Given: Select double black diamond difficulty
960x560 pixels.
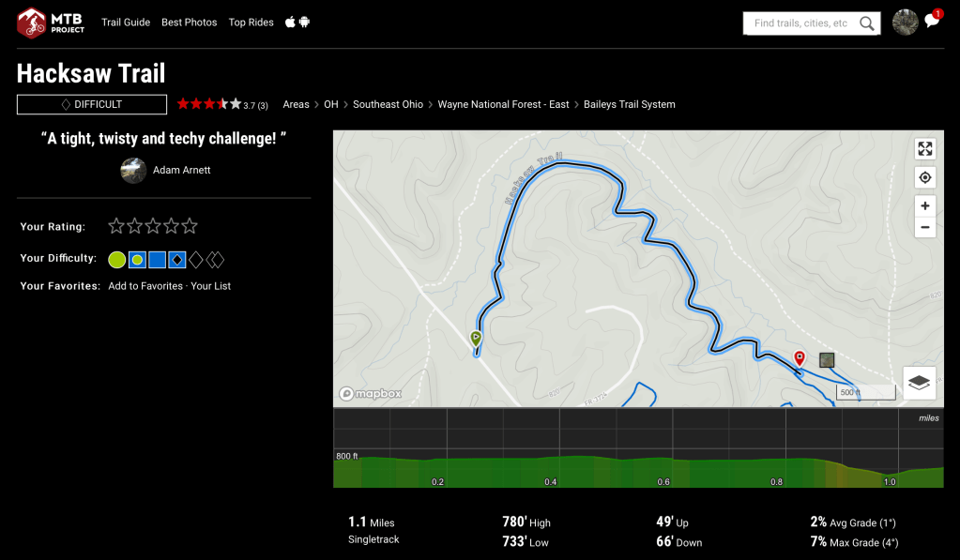Looking at the screenshot, I should pyautogui.click(x=215, y=260).
